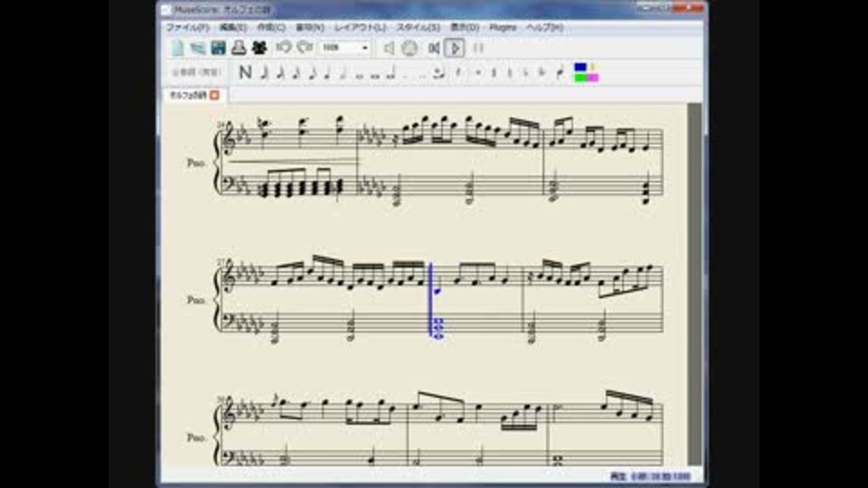The height and width of the screenshot is (488, 868).
Task: Open the レイアウト(L) menu
Action: 360,27
